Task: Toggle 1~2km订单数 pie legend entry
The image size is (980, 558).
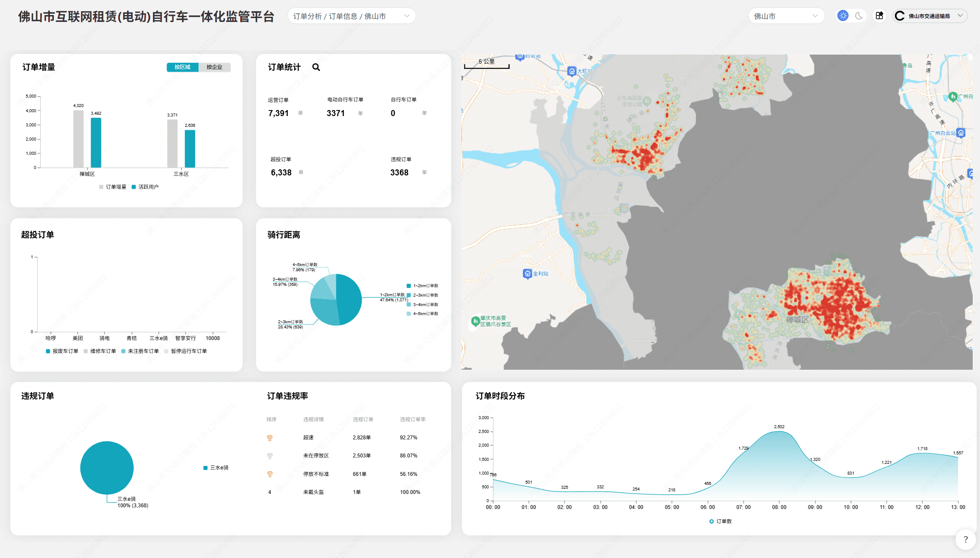Action: pos(422,286)
